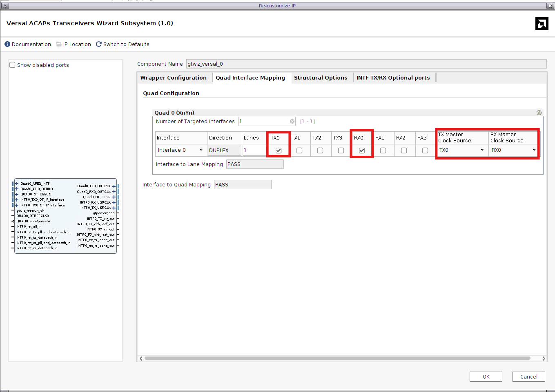Click the Lanes input field
This screenshot has height=392, width=555.
click(x=254, y=150)
